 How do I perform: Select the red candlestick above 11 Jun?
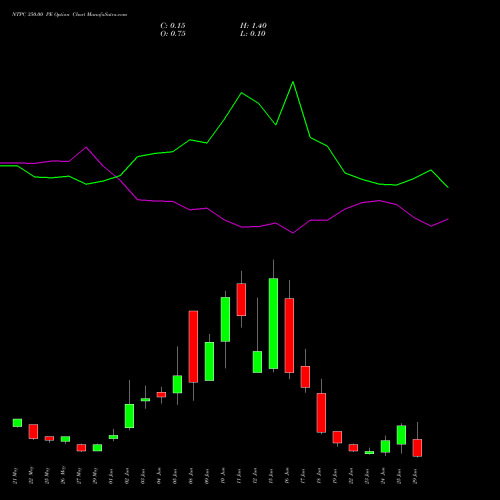pos(241,299)
